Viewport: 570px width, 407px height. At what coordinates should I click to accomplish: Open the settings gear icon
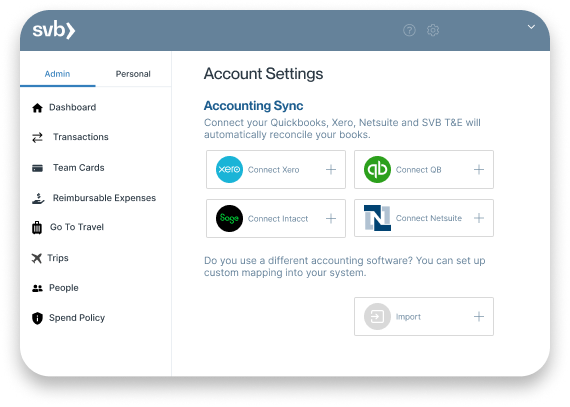click(433, 30)
